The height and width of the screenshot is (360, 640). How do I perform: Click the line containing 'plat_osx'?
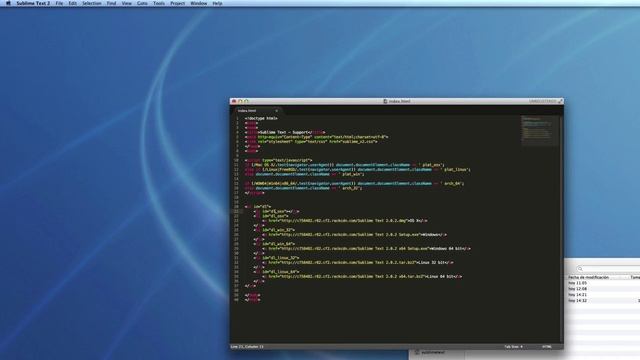[344, 165]
